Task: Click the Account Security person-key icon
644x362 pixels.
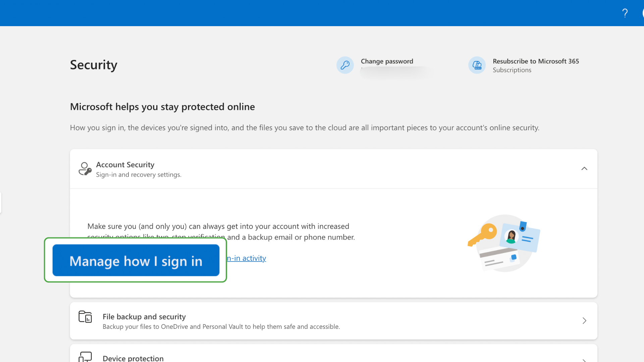Action: pos(85,169)
